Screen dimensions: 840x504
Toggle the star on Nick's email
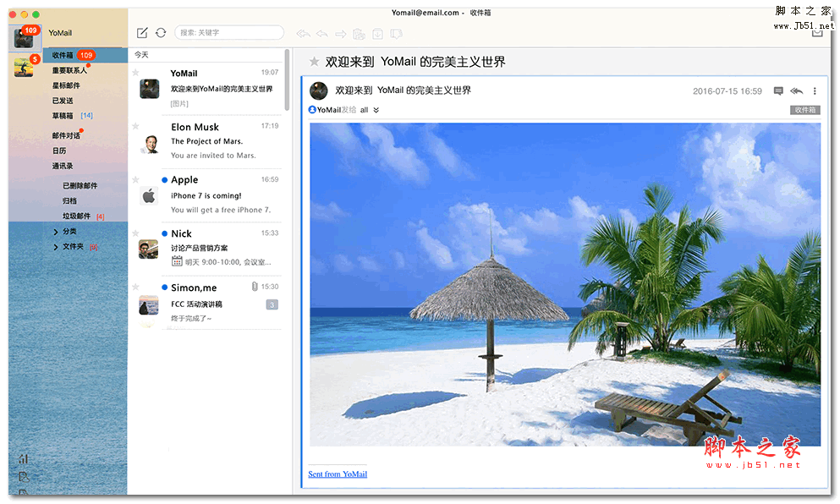[135, 233]
